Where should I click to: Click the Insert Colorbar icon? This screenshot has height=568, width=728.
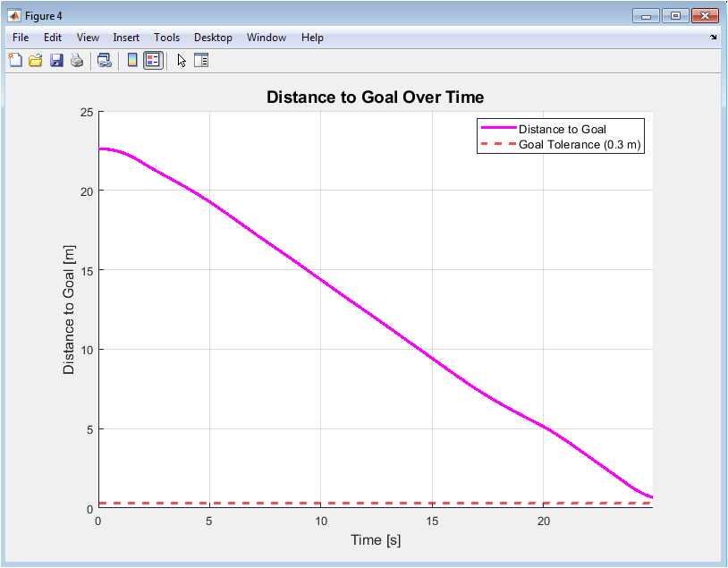(x=132, y=61)
